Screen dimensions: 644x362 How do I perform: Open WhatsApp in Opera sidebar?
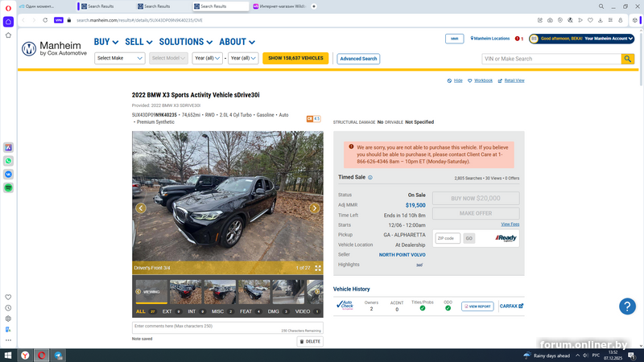click(8, 161)
